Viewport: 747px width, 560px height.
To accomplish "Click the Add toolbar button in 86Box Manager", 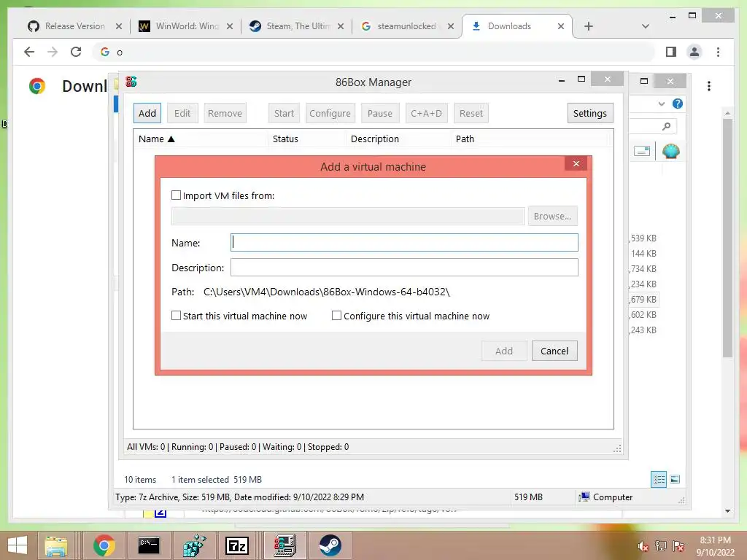I will pos(147,113).
